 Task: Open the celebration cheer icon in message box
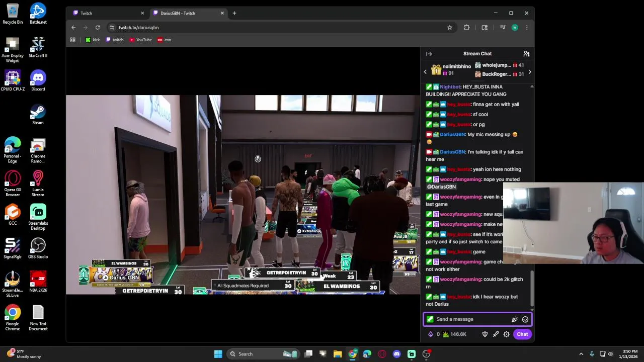point(514,319)
